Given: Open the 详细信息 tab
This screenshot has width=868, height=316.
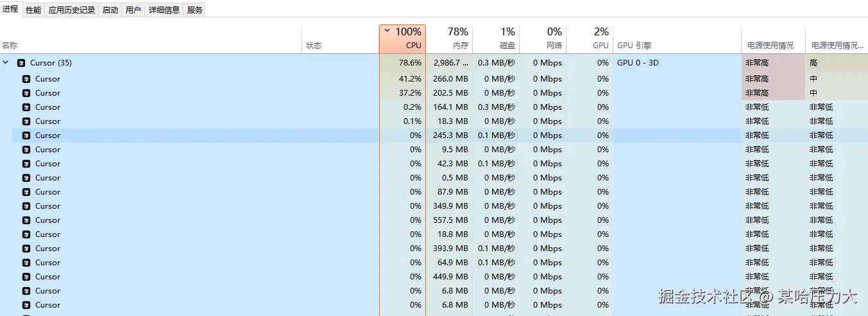Looking at the screenshot, I should [x=164, y=10].
